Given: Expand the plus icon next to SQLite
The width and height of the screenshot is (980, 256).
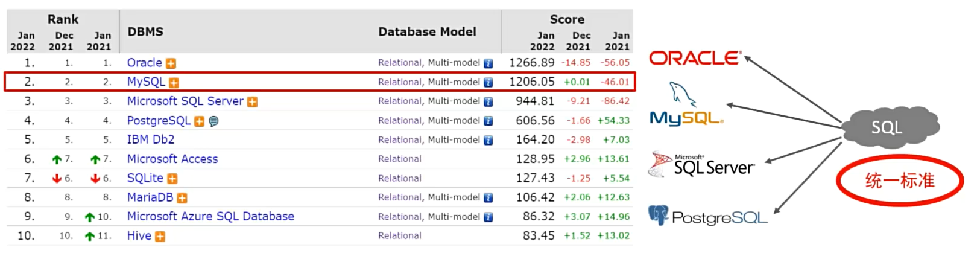Looking at the screenshot, I should coord(172,179).
